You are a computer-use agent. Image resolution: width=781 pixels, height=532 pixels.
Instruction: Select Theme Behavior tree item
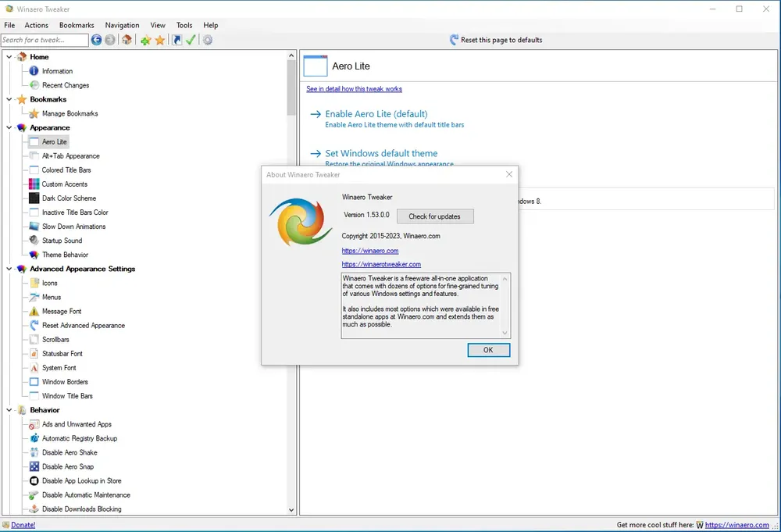point(65,255)
